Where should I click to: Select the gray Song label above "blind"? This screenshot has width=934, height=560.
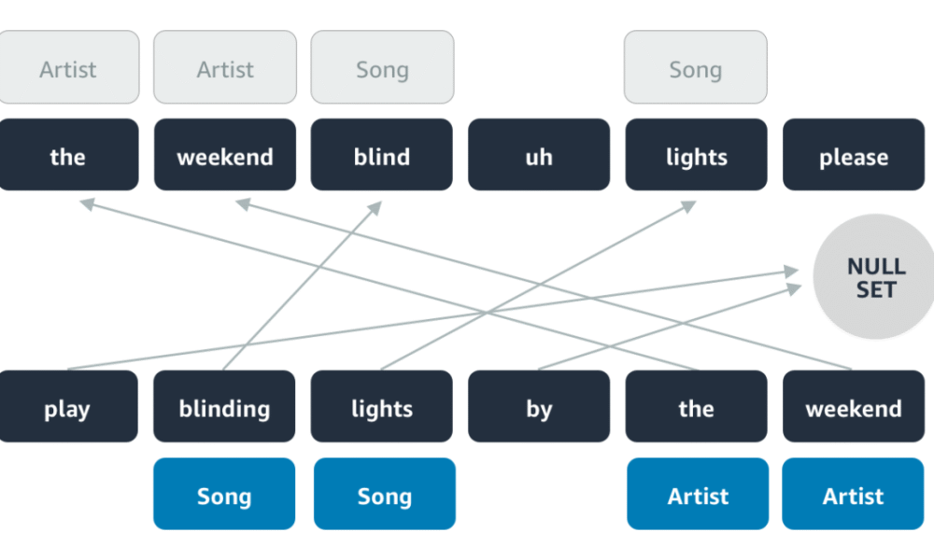point(382,67)
